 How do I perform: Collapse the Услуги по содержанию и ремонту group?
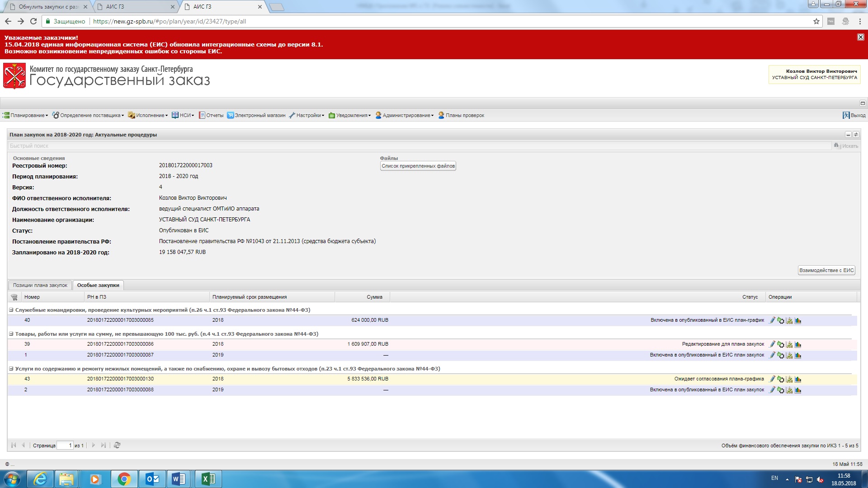click(x=11, y=369)
